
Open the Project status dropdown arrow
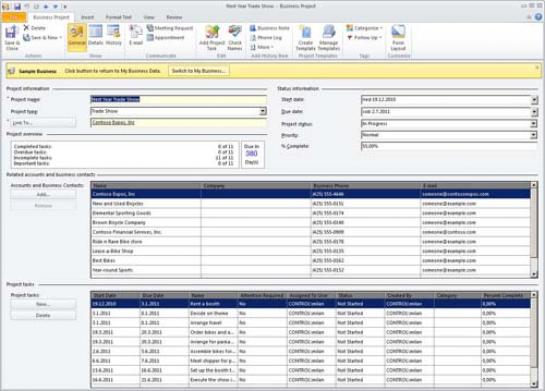534,124
